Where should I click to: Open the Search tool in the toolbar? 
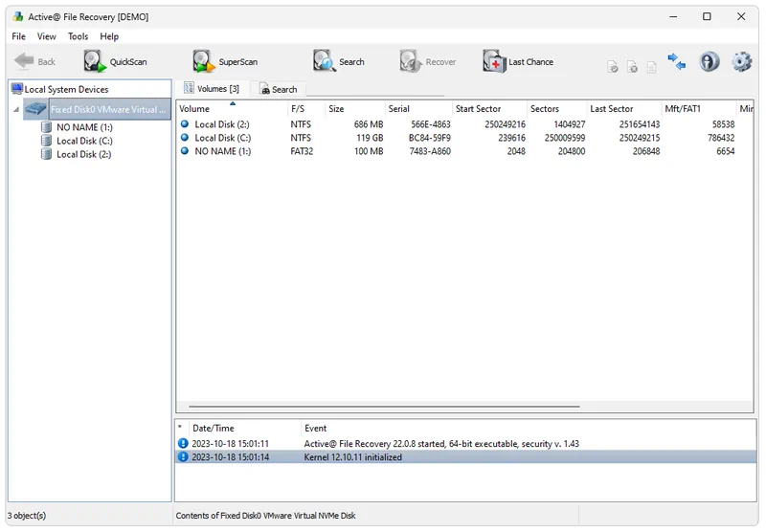[339, 62]
